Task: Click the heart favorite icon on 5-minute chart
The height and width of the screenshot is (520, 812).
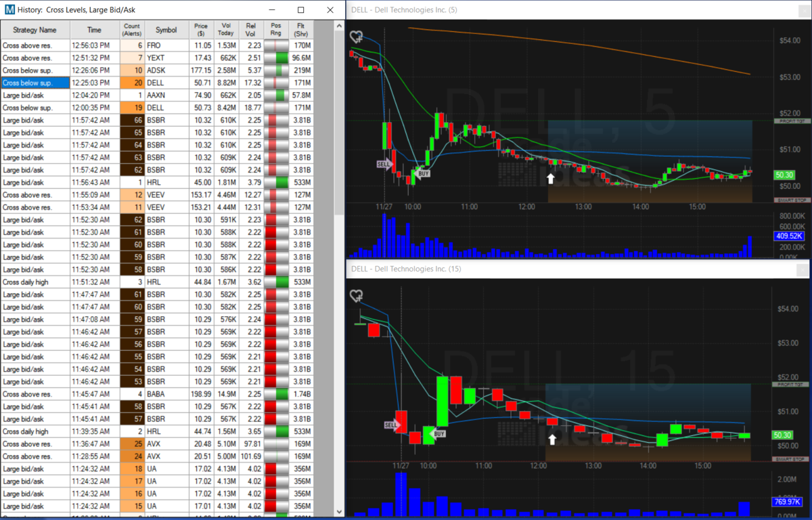Action: click(x=356, y=37)
